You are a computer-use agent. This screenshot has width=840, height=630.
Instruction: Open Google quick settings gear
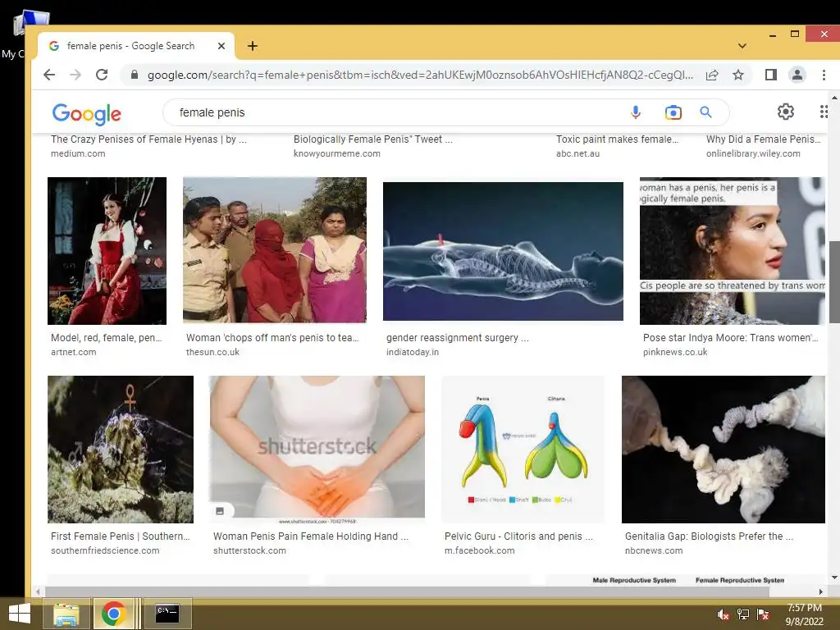point(785,112)
